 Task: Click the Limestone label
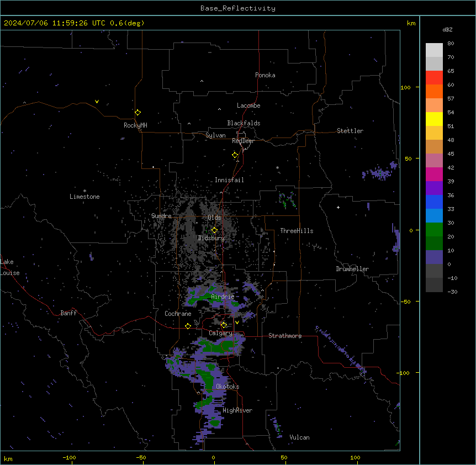[x=84, y=197]
